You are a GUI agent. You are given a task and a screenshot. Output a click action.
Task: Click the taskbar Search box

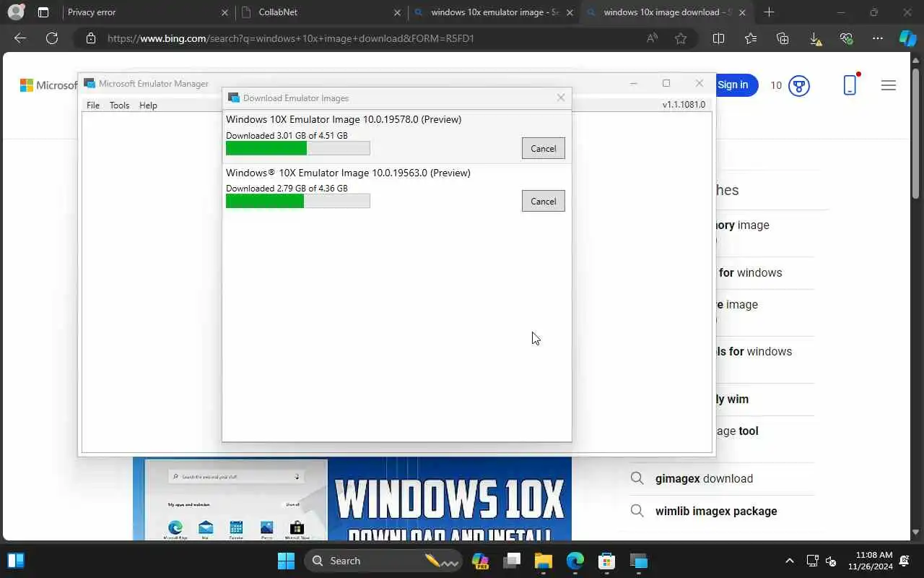(x=383, y=561)
